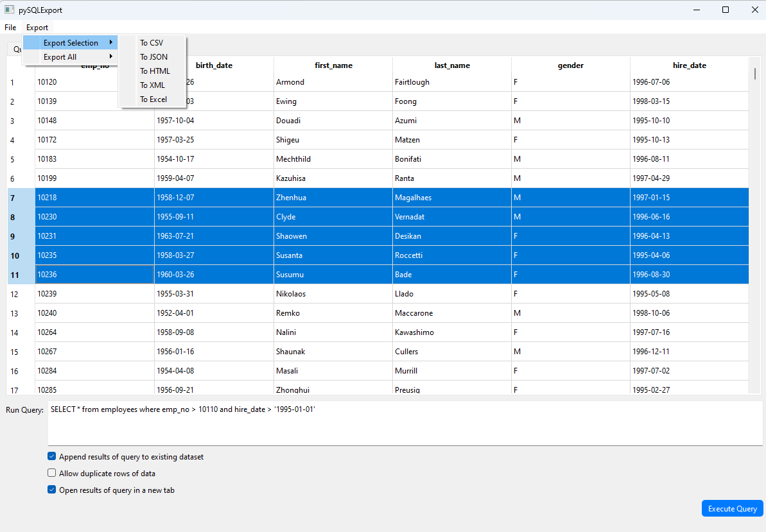The width and height of the screenshot is (766, 532).
Task: Click hire date cell 1998-10-06
Action: [690, 313]
